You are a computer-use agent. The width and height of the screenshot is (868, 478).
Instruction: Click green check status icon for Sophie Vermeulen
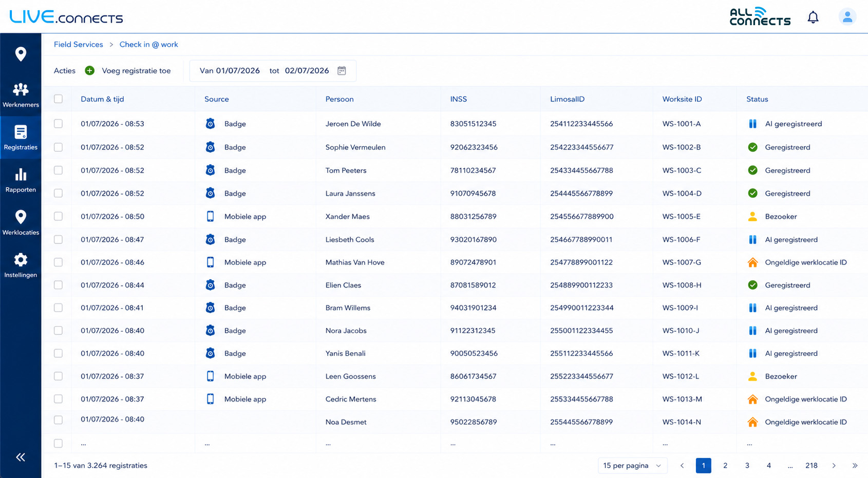(x=752, y=147)
